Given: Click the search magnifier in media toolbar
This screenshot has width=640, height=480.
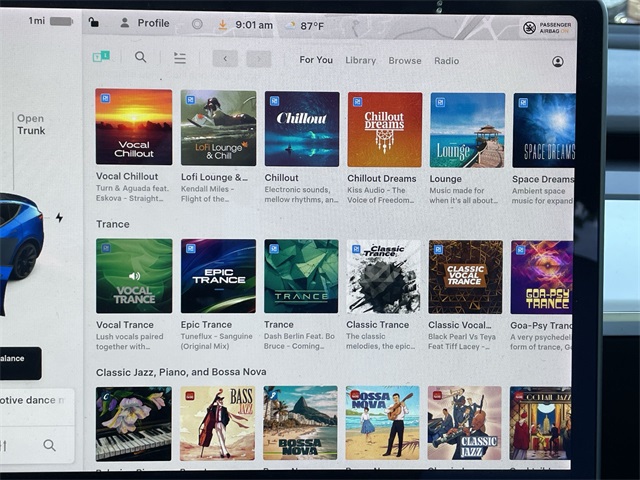Looking at the screenshot, I should (140, 57).
